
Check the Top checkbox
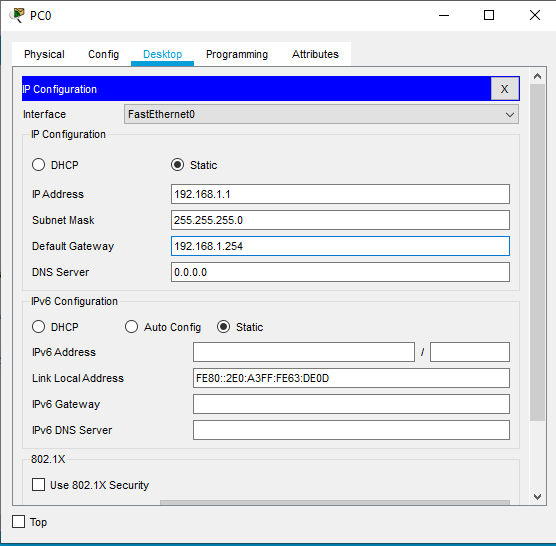18,522
